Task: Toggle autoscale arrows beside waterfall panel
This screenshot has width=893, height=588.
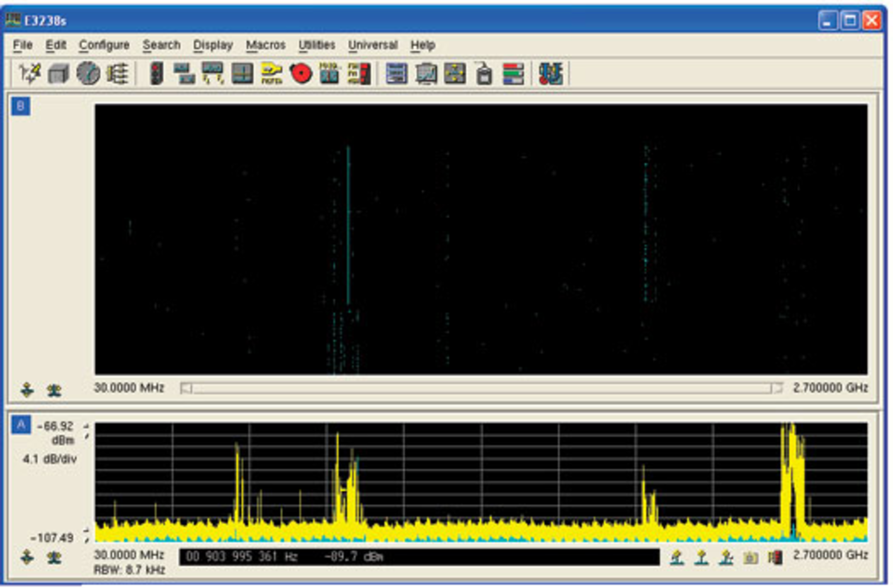Action: (x=27, y=389)
